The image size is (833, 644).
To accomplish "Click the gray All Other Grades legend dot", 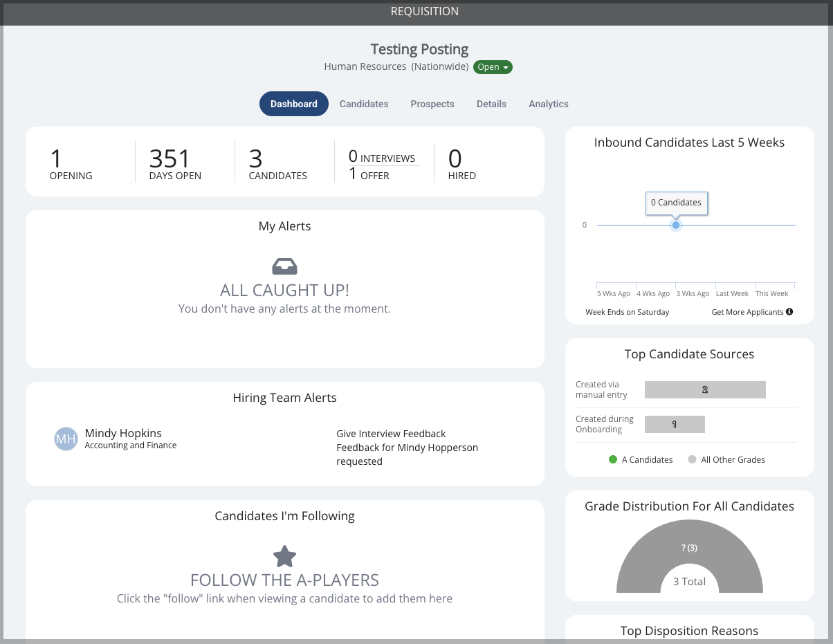I will click(692, 459).
